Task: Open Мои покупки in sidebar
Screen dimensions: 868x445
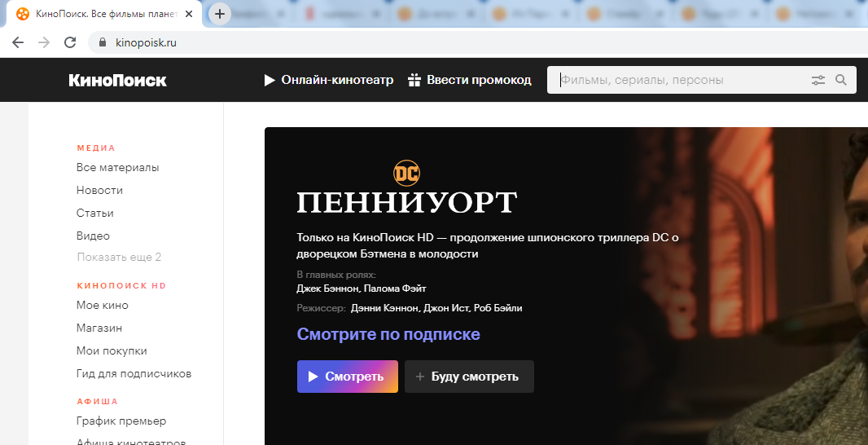Action: (112, 350)
